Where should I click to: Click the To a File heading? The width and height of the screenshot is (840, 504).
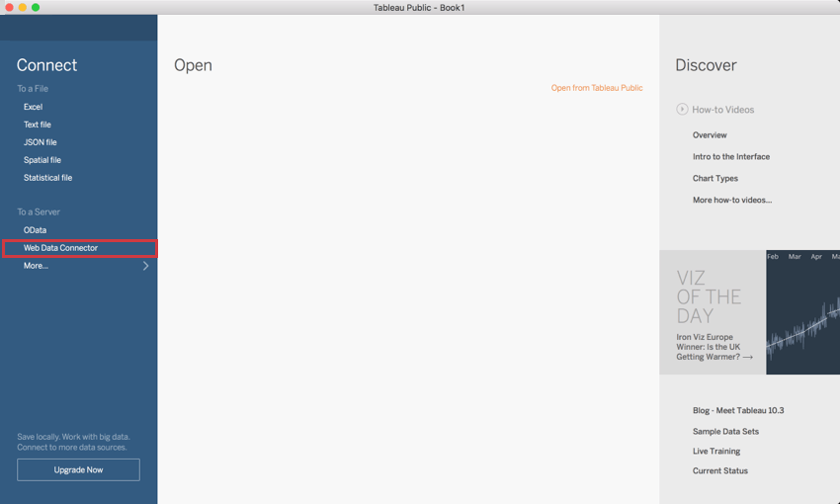[x=33, y=88]
